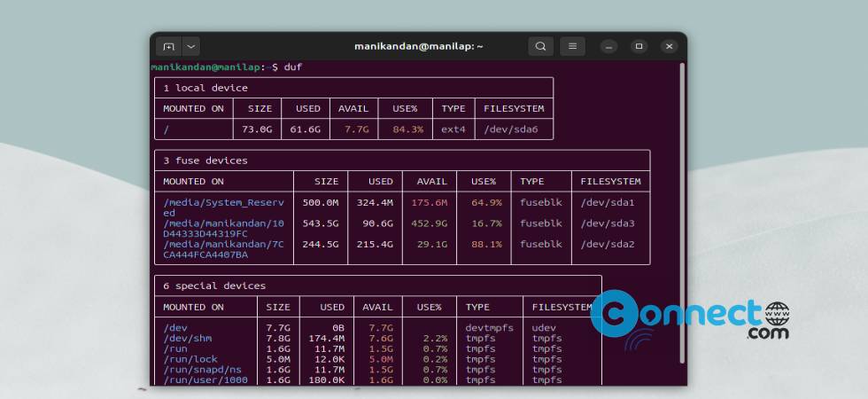Click MOUNTED ON header in fuse devices table

(193, 181)
